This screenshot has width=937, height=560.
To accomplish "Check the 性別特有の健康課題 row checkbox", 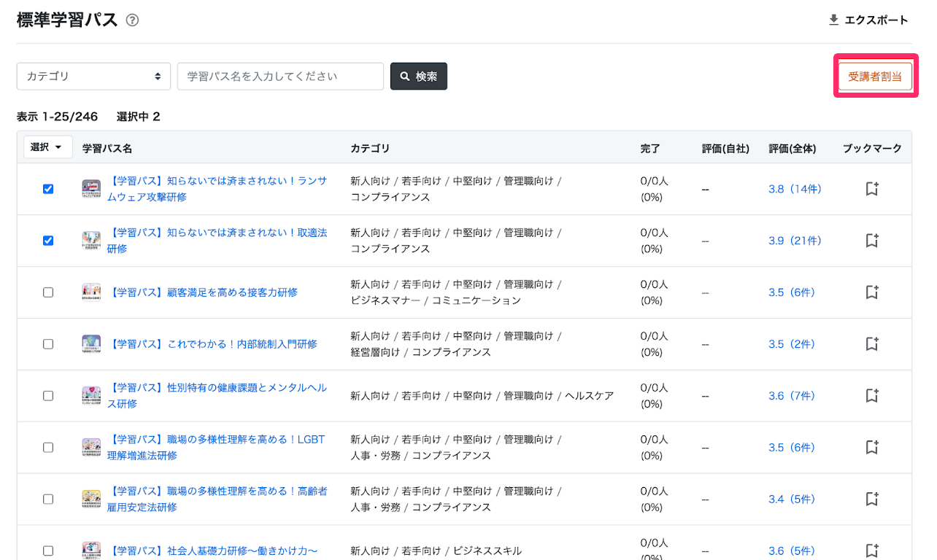I will point(48,396).
